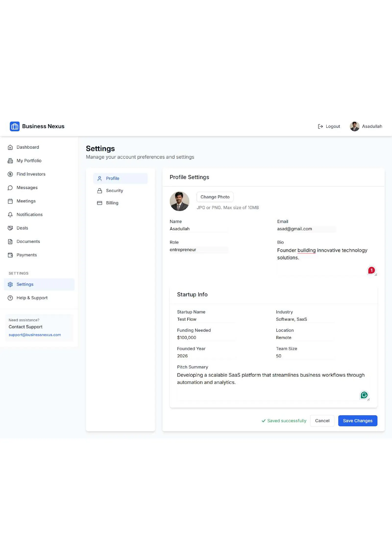This screenshot has width=392, height=555.
Task: Open My Portfolio from the sidebar
Action: (x=39, y=161)
